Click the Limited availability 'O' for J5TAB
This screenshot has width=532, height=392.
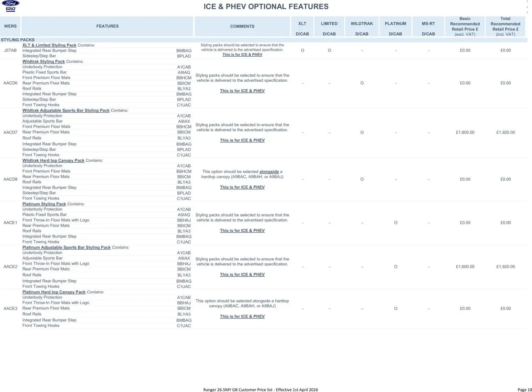(329, 50)
